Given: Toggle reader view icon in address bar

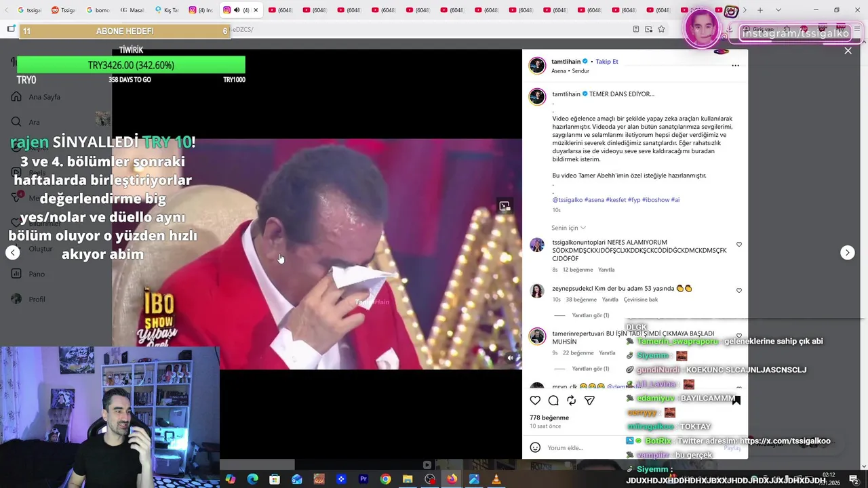Looking at the screenshot, I should (635, 29).
